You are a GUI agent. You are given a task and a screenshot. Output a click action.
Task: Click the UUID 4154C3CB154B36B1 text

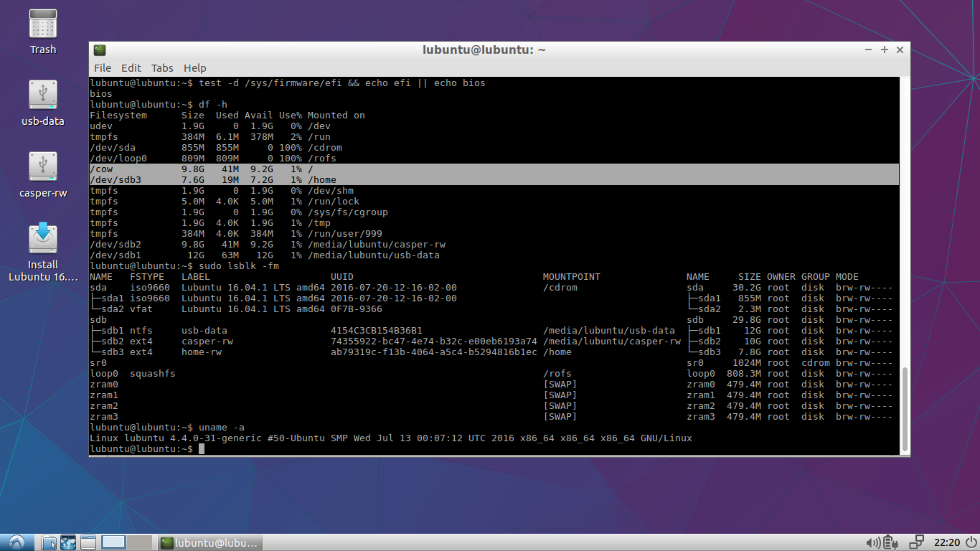tap(377, 331)
